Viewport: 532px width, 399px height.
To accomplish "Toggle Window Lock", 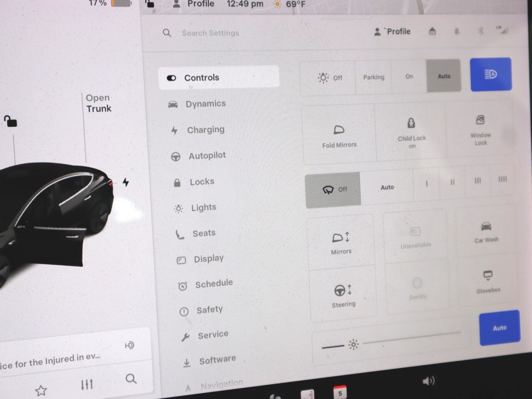I will [480, 130].
